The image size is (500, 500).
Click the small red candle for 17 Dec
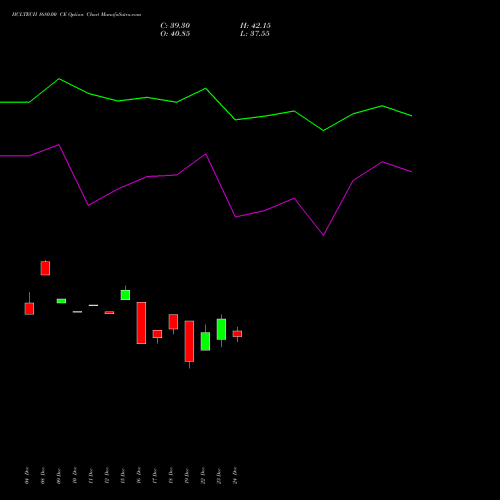tap(157, 334)
